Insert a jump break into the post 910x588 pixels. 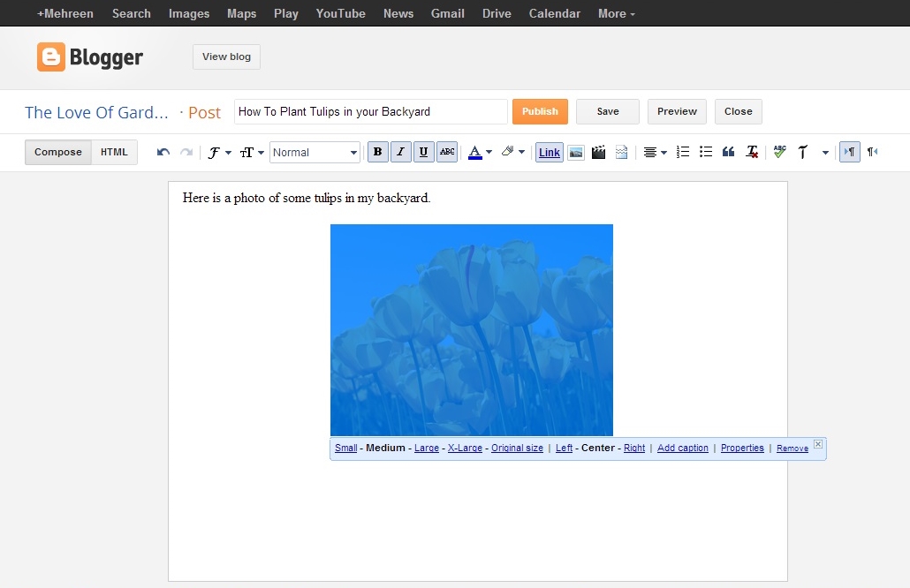(621, 152)
